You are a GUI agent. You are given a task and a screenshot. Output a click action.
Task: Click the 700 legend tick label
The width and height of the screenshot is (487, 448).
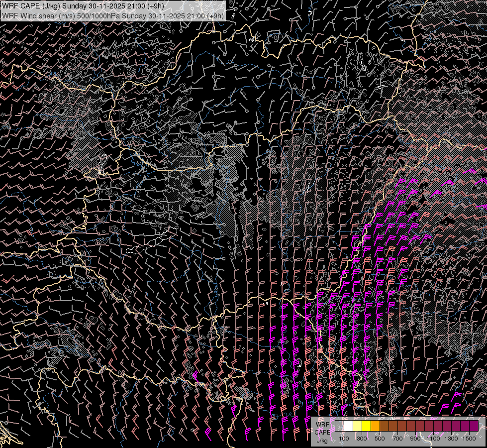[397, 439]
